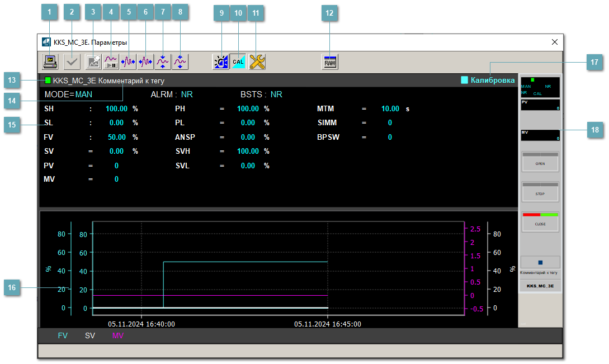The height and width of the screenshot is (364, 609).
Task: Open the RAW data view
Action: tap(330, 62)
